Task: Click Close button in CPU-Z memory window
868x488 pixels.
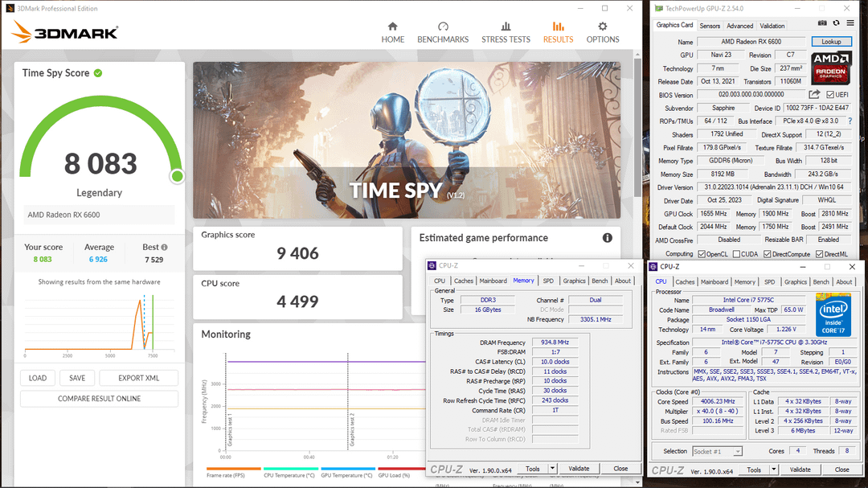Action: click(620, 469)
